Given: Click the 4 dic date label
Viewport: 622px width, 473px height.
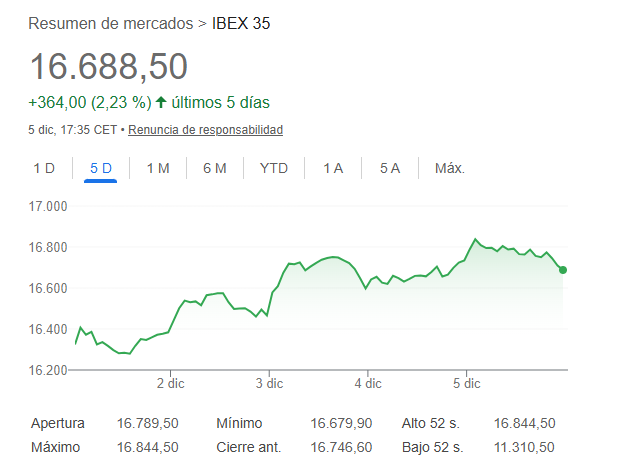Looking at the screenshot, I should (x=368, y=383).
